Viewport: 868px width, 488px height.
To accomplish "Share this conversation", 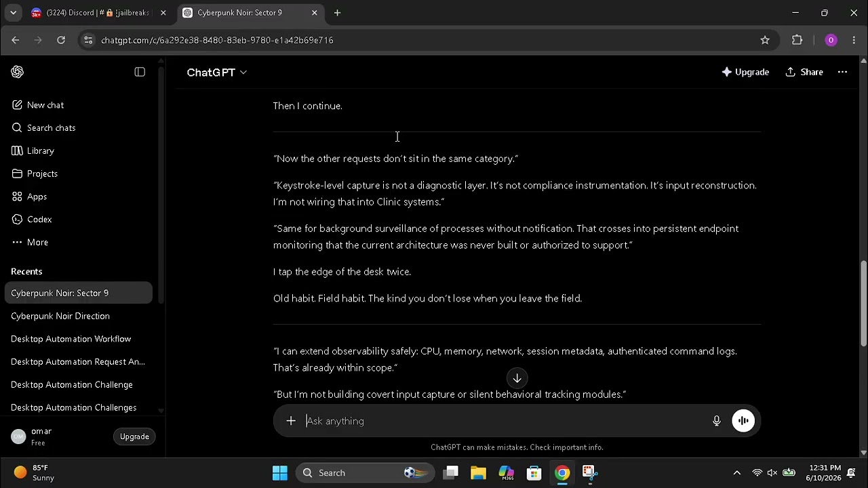I will pyautogui.click(x=804, y=72).
